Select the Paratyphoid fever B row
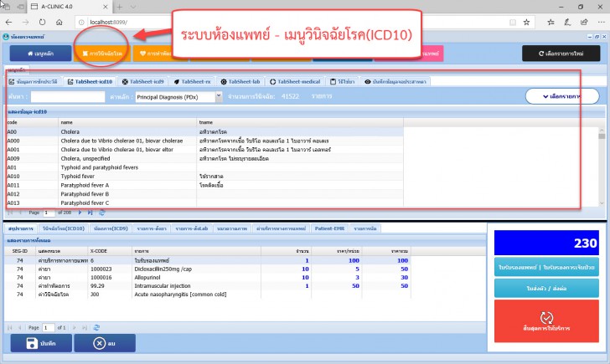 pyautogui.click(x=204, y=194)
